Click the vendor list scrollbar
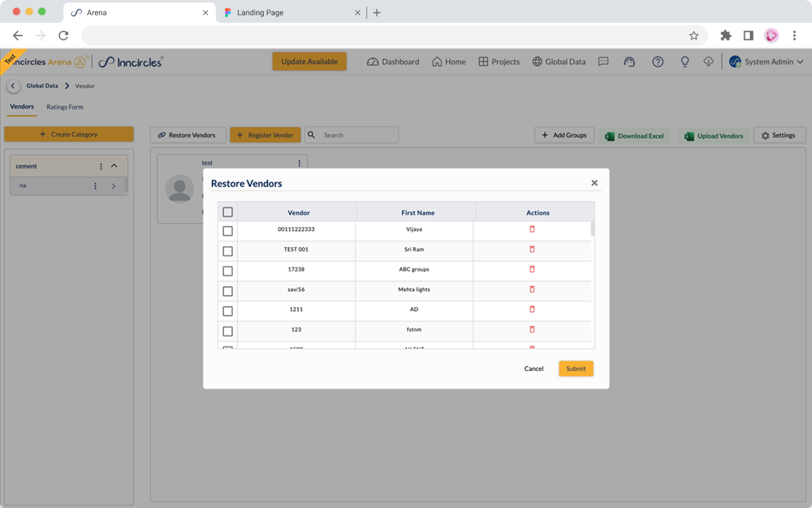This screenshot has height=508, width=812. tap(593, 229)
